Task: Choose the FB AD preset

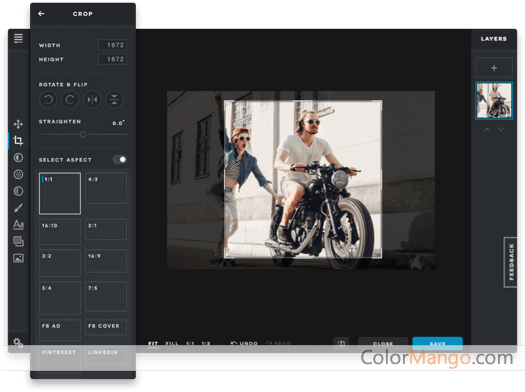Action: (60, 330)
